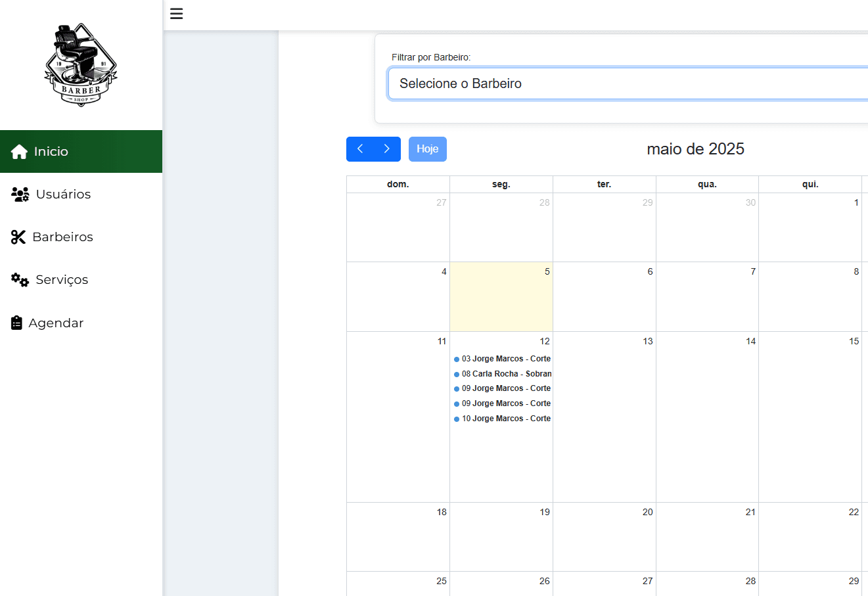Click the barber shop logo
Screen dimensions: 868x596
[81, 65]
